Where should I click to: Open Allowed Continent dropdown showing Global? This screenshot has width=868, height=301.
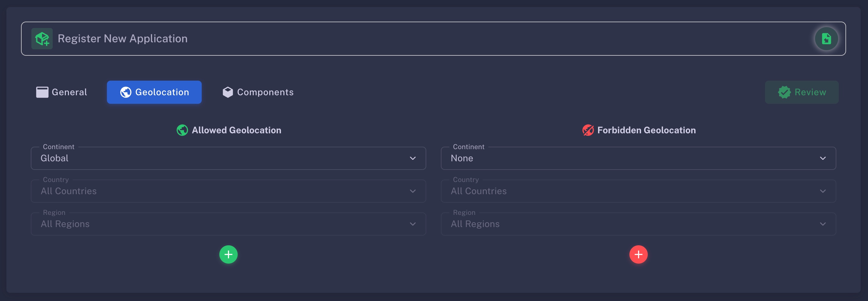228,158
